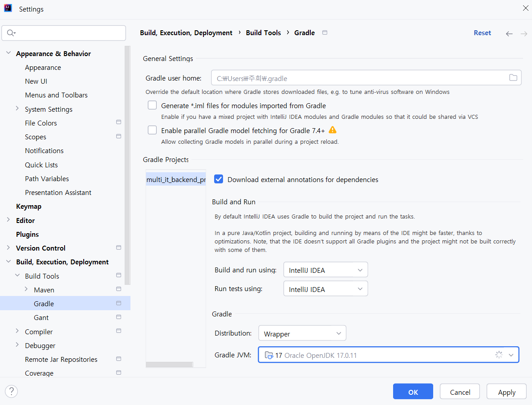Click the project icon beside Remote Jar Repositories
This screenshot has width=532, height=405.
(x=118, y=359)
